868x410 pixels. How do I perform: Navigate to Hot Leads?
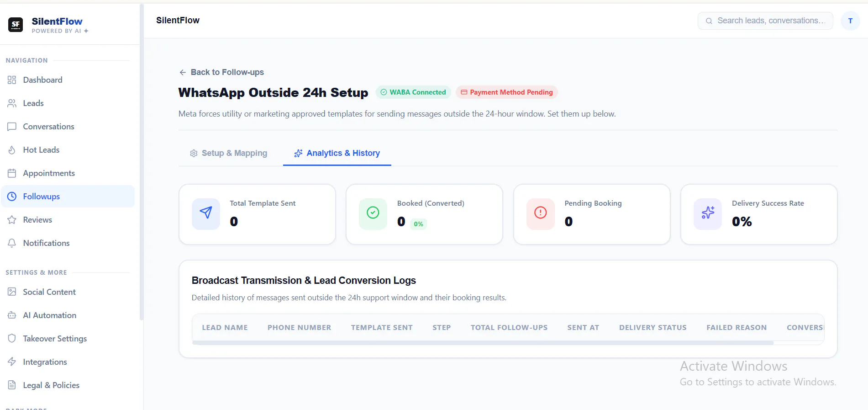coord(68,150)
